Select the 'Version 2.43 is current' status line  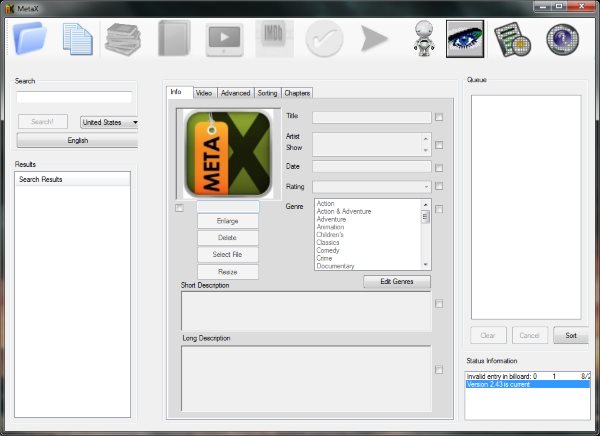click(x=528, y=384)
